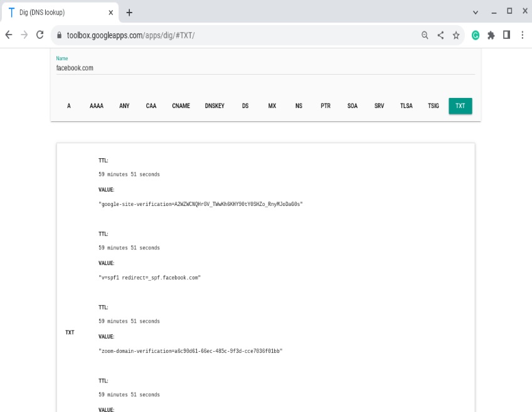Maximize the browser window
Screen dimensions: 532x412
pos(509,11)
